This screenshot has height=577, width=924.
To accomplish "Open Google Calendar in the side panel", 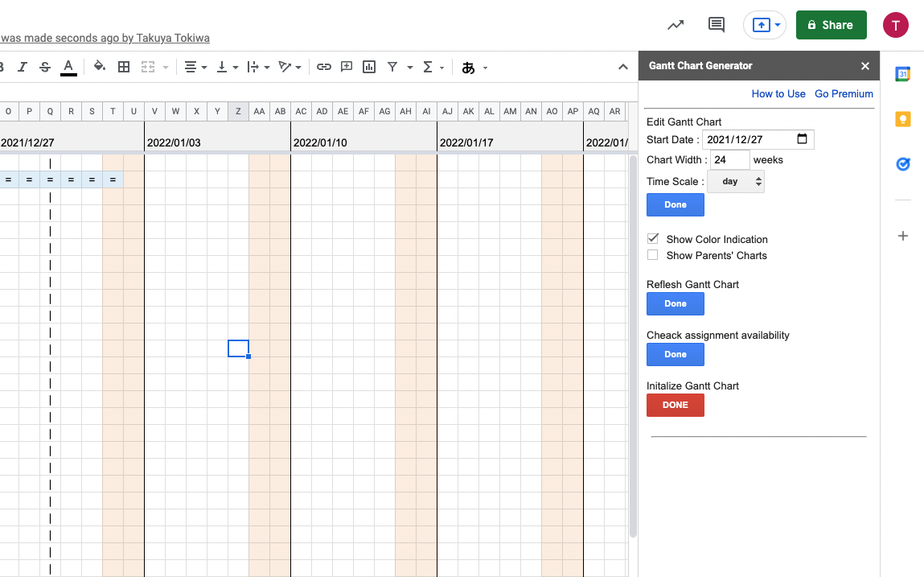I will tap(902, 74).
